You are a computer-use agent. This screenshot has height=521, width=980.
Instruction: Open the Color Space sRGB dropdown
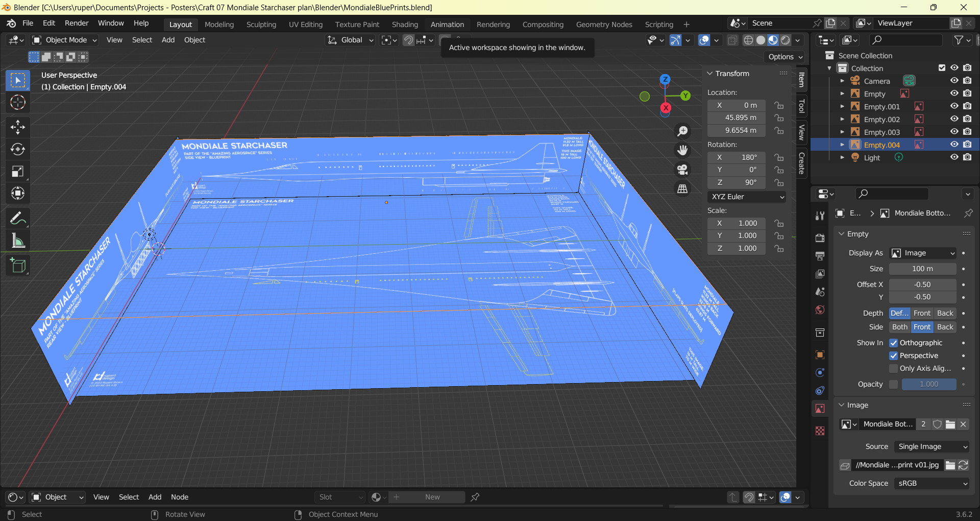(x=932, y=483)
